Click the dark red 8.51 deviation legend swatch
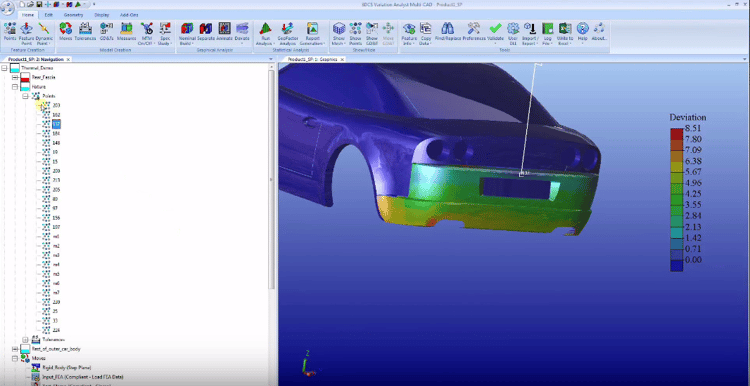This screenshot has height=386, width=750. 676,133
